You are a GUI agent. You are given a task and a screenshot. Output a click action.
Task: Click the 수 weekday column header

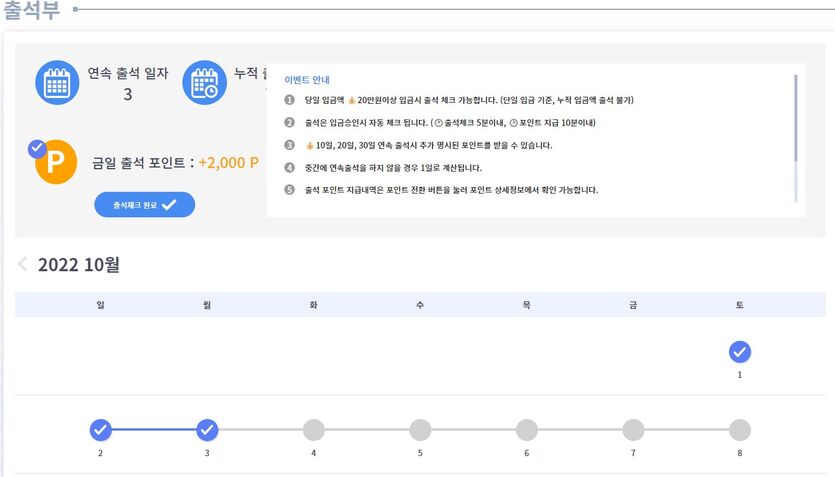(420, 305)
